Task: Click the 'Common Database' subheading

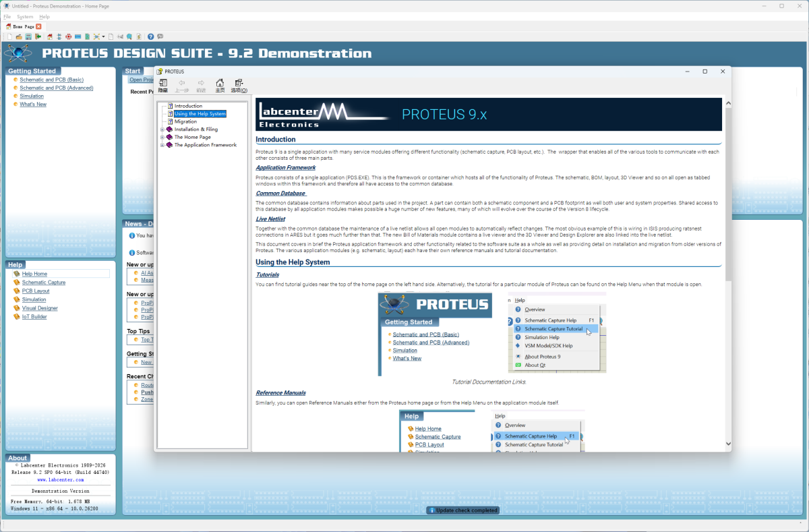Action: coord(280,193)
